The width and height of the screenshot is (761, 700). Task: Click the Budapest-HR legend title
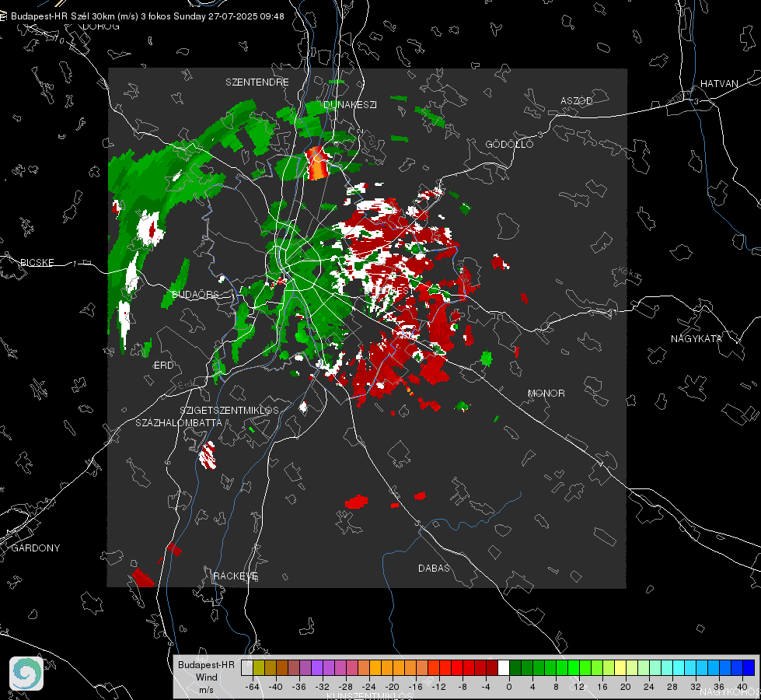click(x=206, y=664)
